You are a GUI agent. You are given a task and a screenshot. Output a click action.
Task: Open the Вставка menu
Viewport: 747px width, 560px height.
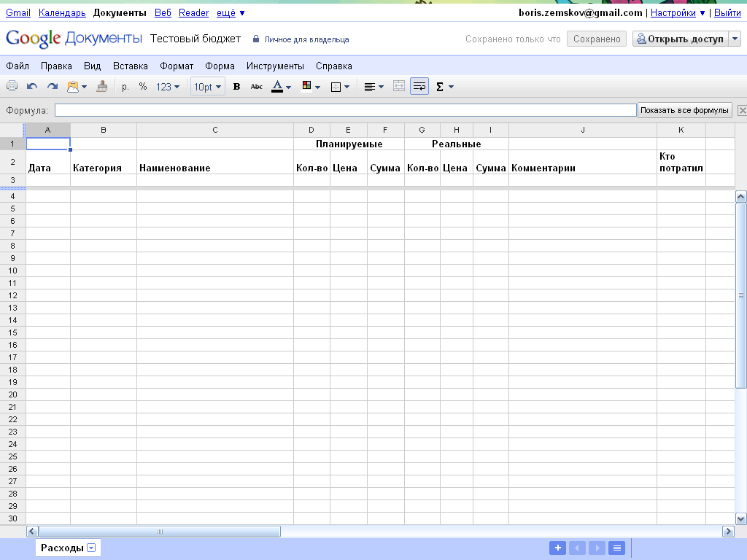(x=131, y=66)
